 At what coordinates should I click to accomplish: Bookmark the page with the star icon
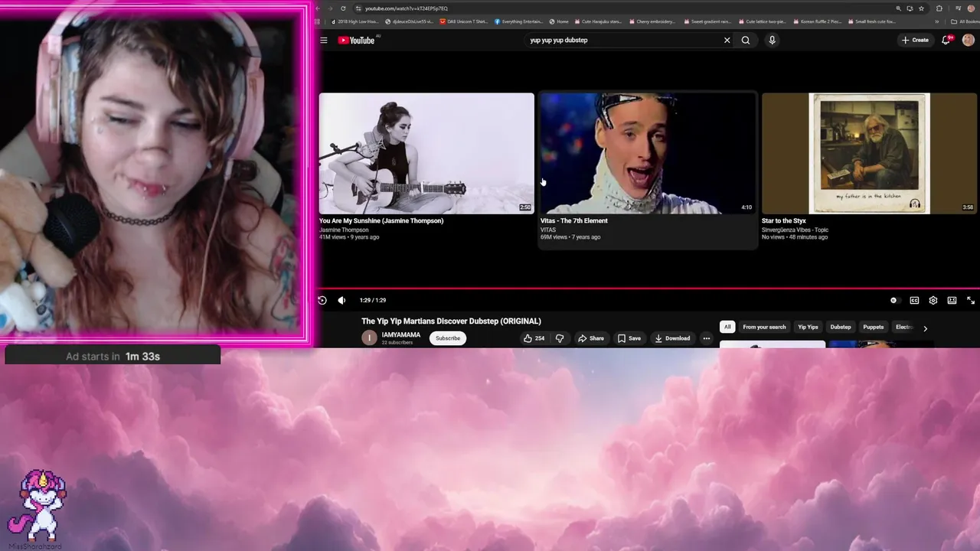coord(921,8)
